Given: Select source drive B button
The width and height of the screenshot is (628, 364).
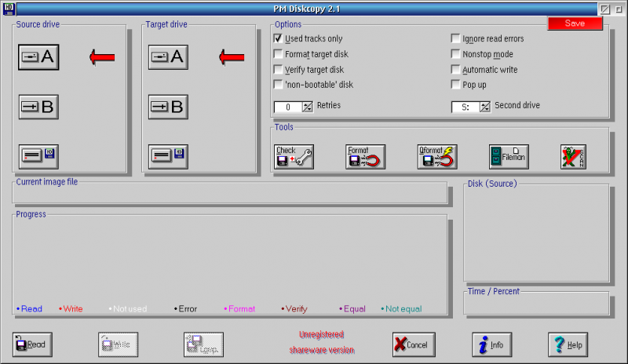Looking at the screenshot, I should (38, 107).
